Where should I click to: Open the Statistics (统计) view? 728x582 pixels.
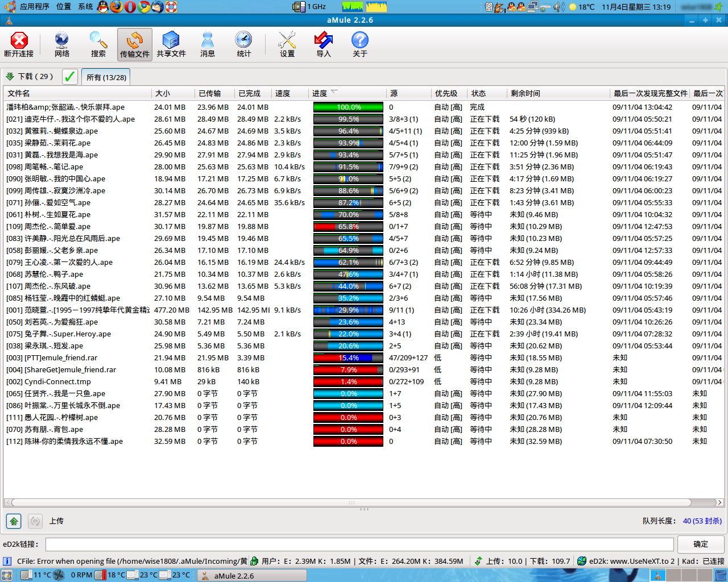tap(244, 44)
